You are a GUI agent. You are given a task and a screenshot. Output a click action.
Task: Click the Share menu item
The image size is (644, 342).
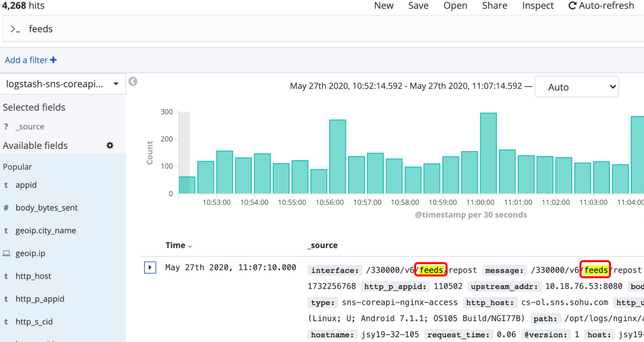click(495, 6)
